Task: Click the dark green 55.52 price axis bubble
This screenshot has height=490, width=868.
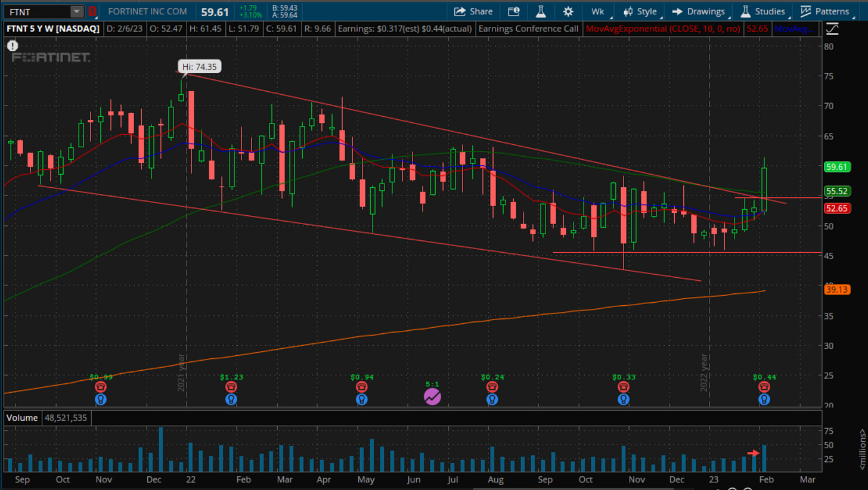Action: (x=836, y=191)
